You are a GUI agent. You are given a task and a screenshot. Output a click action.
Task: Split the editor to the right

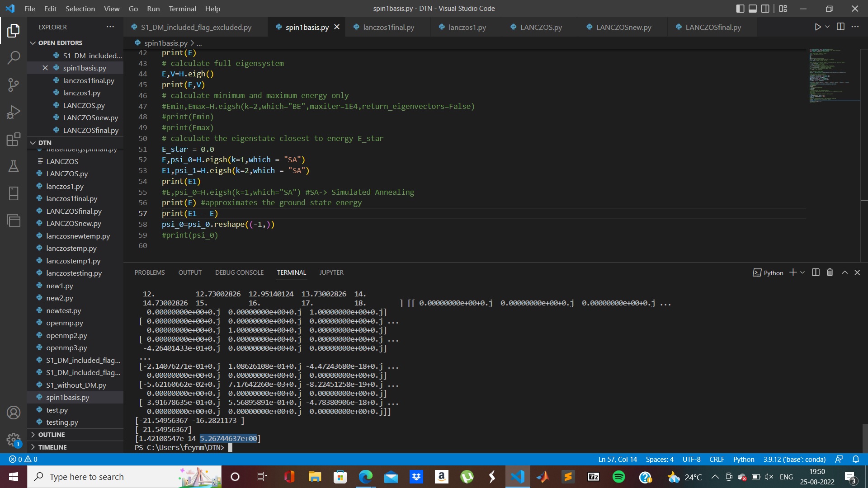840,27
